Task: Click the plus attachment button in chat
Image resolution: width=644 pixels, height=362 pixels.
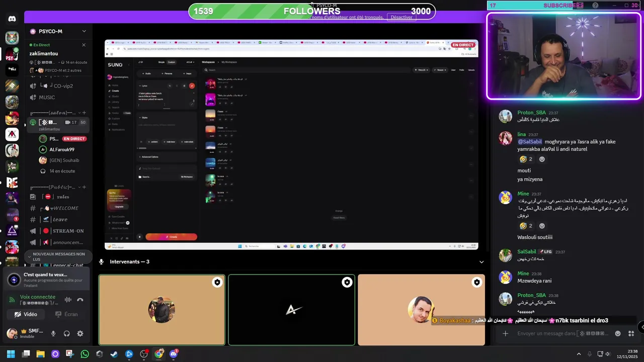Action: pyautogui.click(x=505, y=333)
